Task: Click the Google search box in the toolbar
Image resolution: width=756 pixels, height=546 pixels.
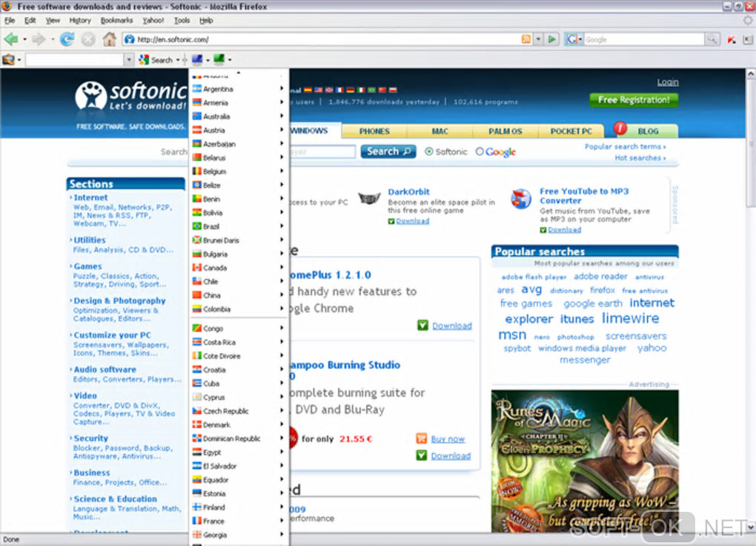Action: 643,39
